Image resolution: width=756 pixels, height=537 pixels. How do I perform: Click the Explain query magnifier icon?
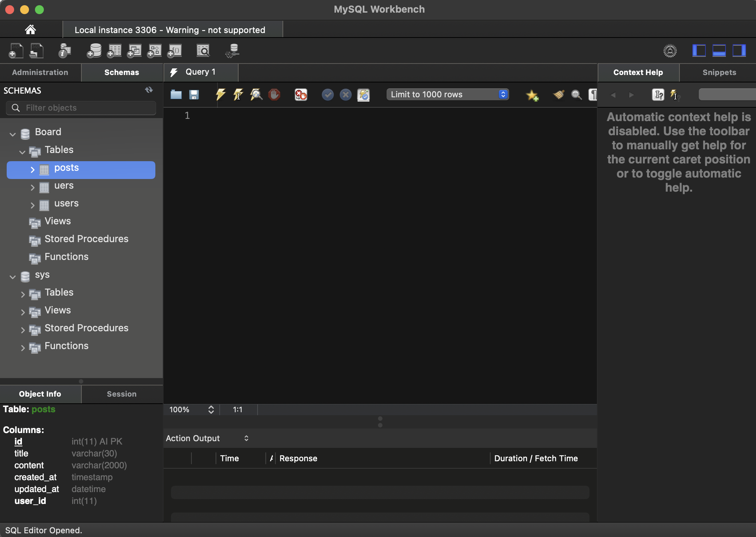click(256, 95)
